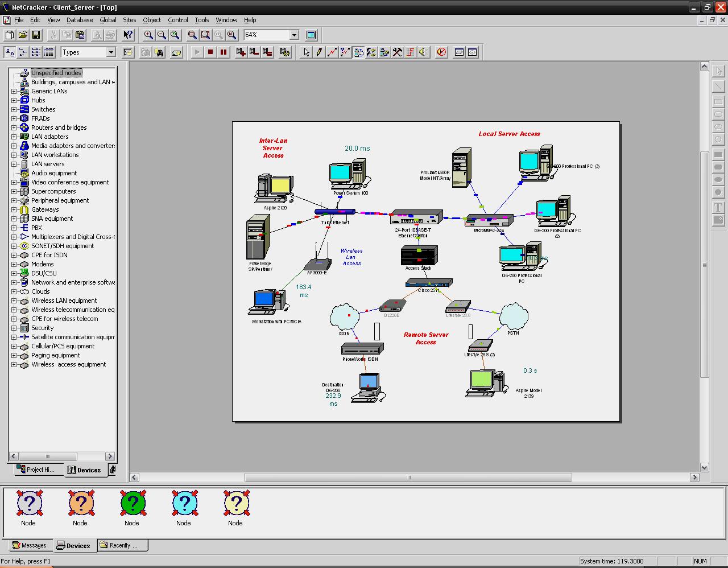Select the PSTN cloud in the diagram
The image size is (728, 568).
point(514,316)
